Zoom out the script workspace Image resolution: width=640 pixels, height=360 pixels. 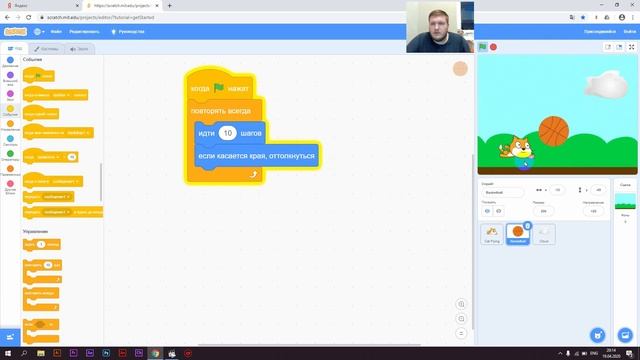point(461,318)
